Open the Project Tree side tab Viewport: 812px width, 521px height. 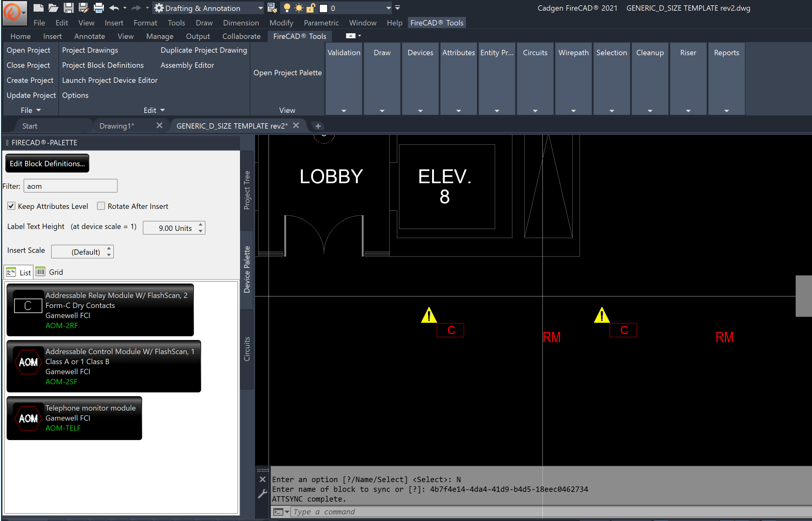tap(247, 190)
